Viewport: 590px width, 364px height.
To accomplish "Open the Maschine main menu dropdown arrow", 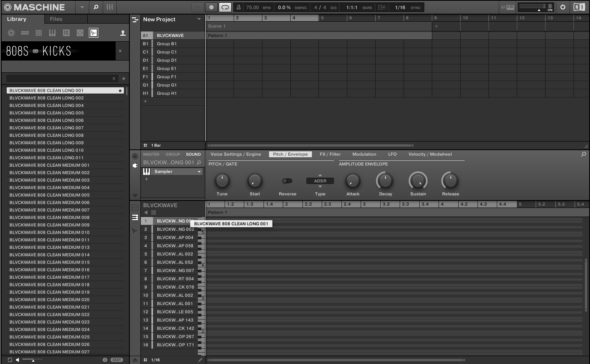I will [82, 7].
